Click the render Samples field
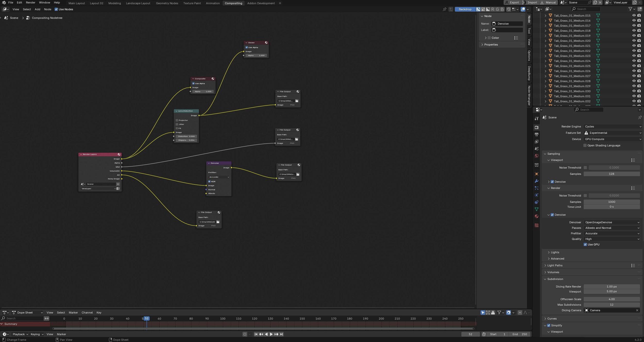The height and width of the screenshot is (342, 644). point(611,202)
